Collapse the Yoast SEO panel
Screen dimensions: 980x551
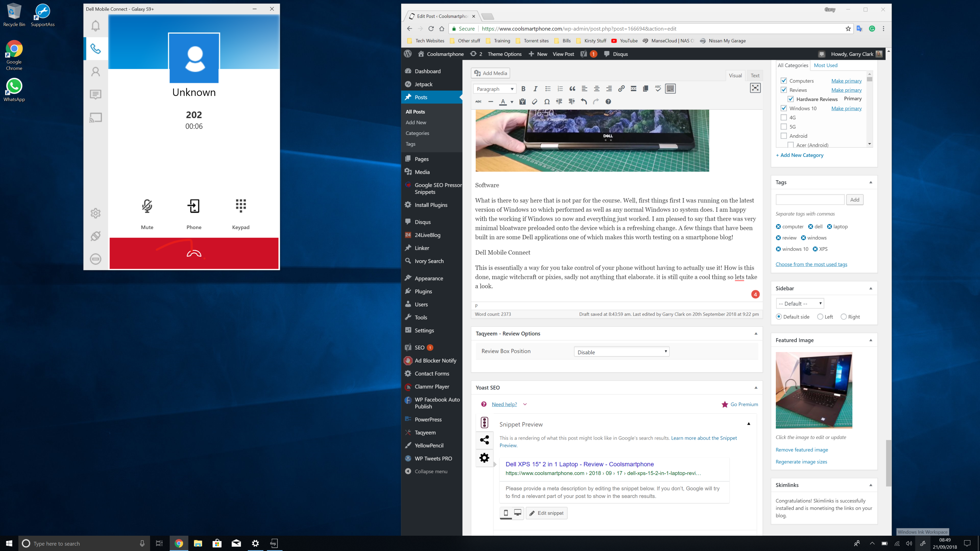pyautogui.click(x=756, y=387)
